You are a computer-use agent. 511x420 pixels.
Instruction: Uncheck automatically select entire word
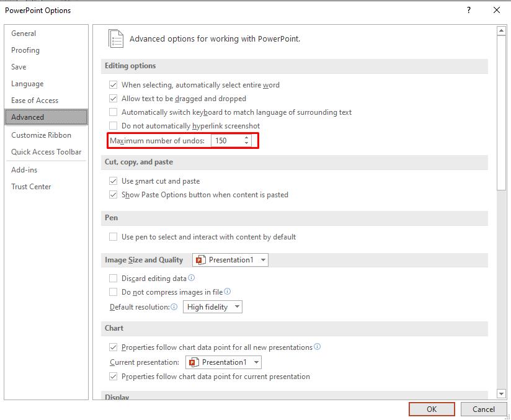113,85
